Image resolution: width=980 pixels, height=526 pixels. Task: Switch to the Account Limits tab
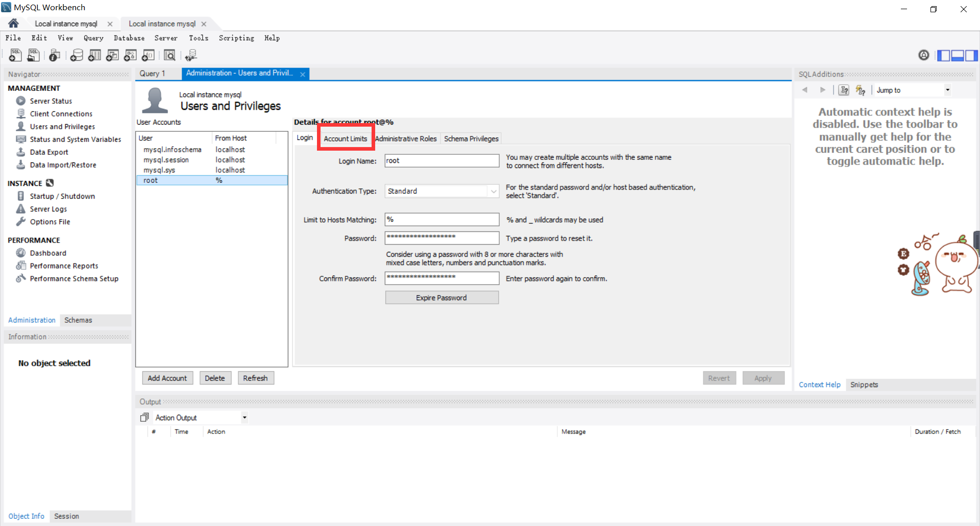[346, 138]
